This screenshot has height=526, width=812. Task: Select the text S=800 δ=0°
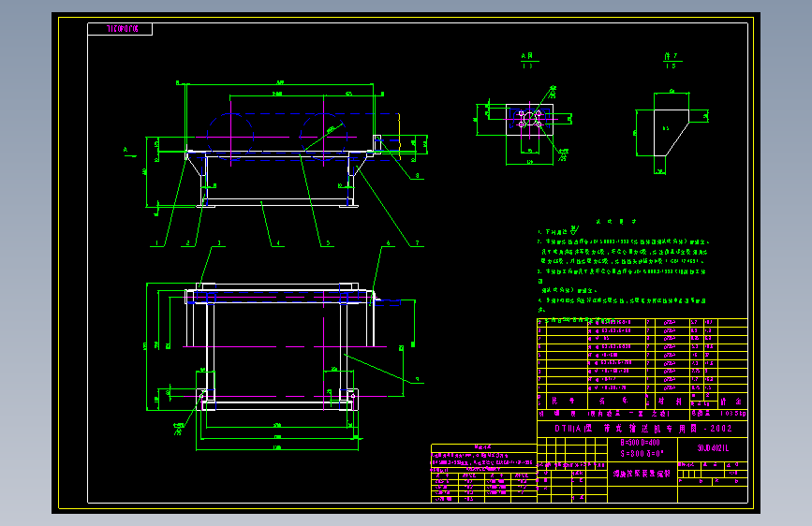tap(642, 454)
